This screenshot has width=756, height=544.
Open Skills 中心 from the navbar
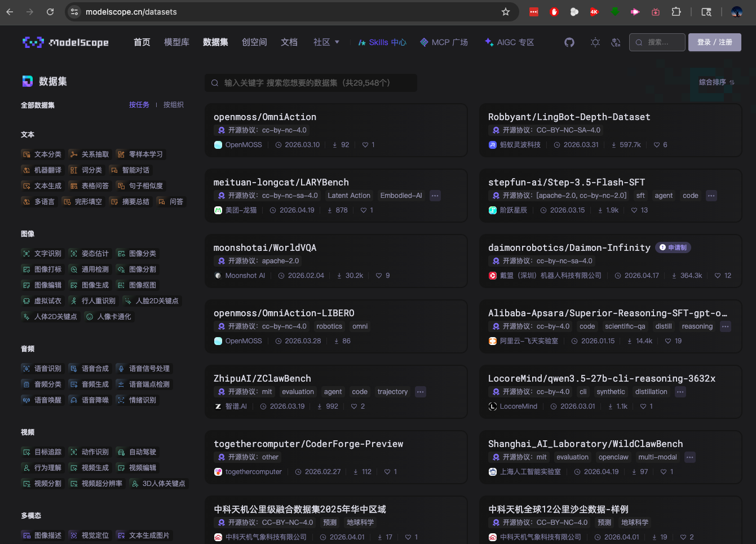click(x=382, y=42)
